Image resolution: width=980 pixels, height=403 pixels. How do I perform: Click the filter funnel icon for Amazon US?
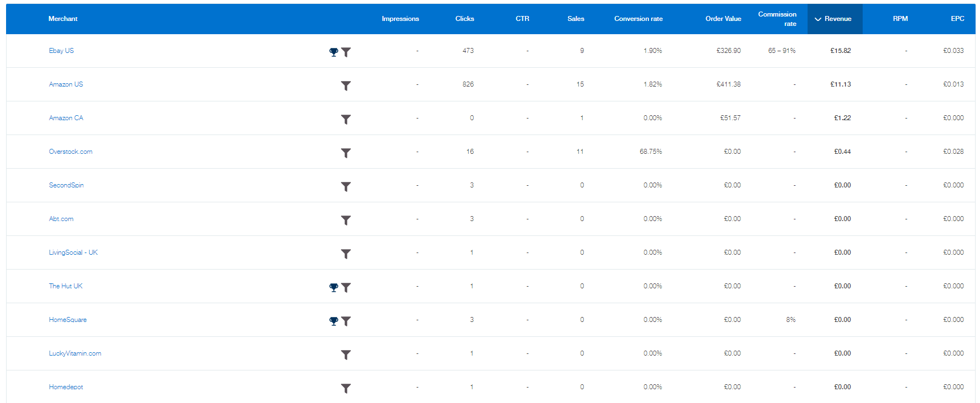[346, 85]
